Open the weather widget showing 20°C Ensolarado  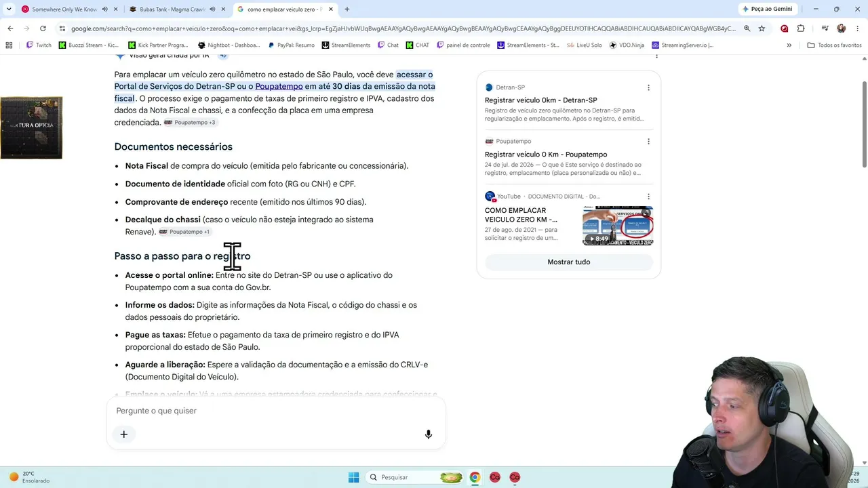click(29, 477)
